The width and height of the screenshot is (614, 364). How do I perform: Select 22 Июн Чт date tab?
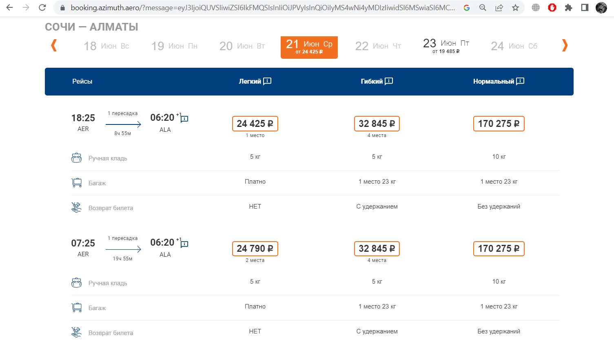[x=378, y=46]
